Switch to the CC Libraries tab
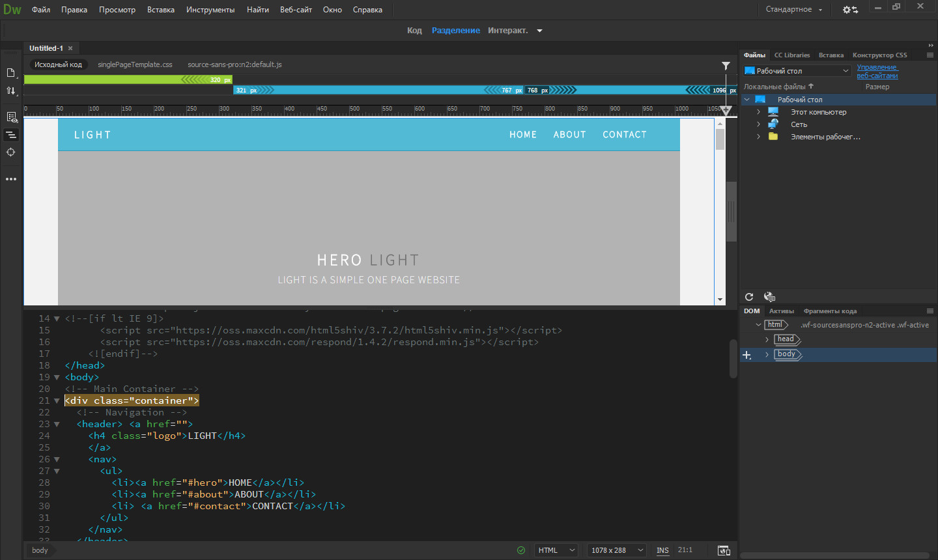Image resolution: width=938 pixels, height=560 pixels. [x=791, y=55]
